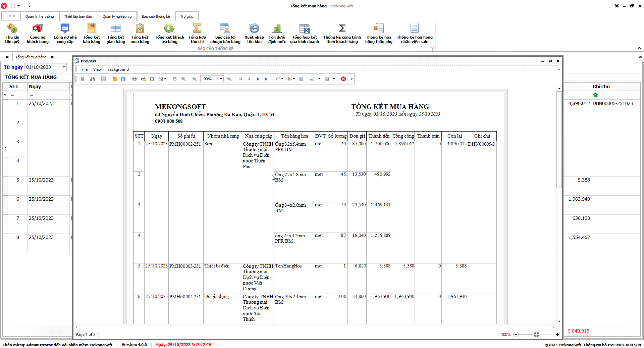Click the Preview vertical scrollbar thumb
Image resolution: width=644 pixels, height=348 pixels.
pos(559,139)
